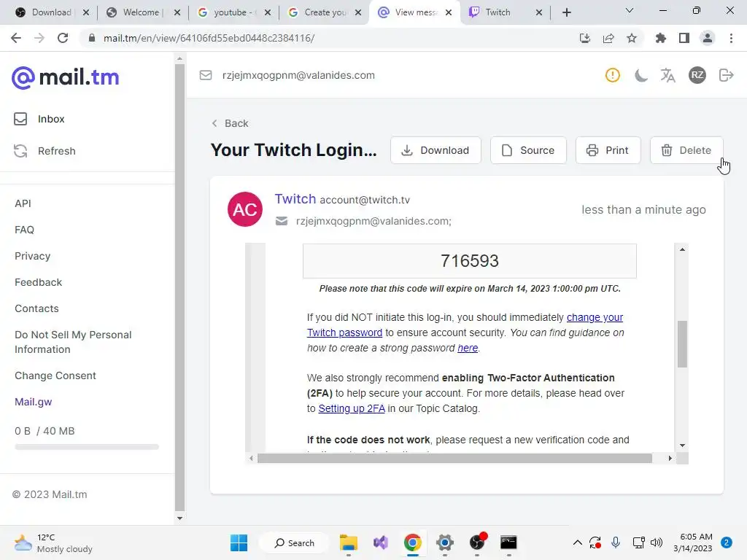Image resolution: width=747 pixels, height=560 pixels.
Task: Click the install app icon in address bar
Action: pos(585,38)
